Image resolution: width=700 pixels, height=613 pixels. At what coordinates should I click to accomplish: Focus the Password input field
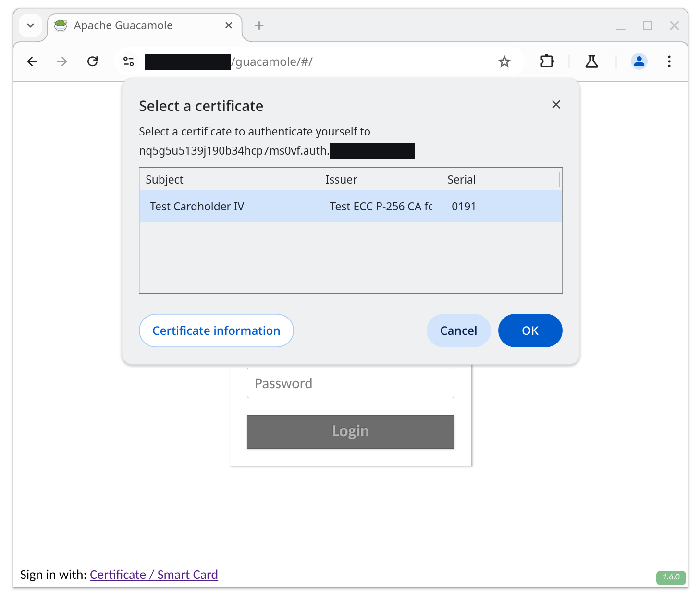pos(350,383)
